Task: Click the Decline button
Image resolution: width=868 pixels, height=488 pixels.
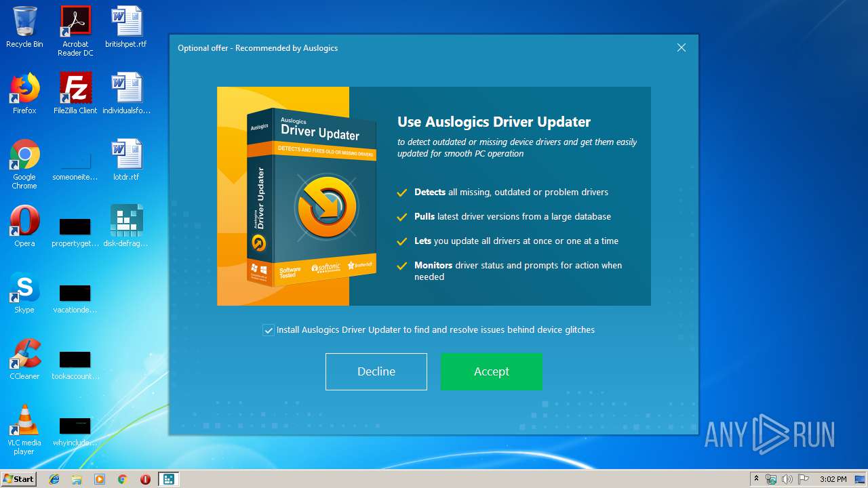Action: pos(376,371)
